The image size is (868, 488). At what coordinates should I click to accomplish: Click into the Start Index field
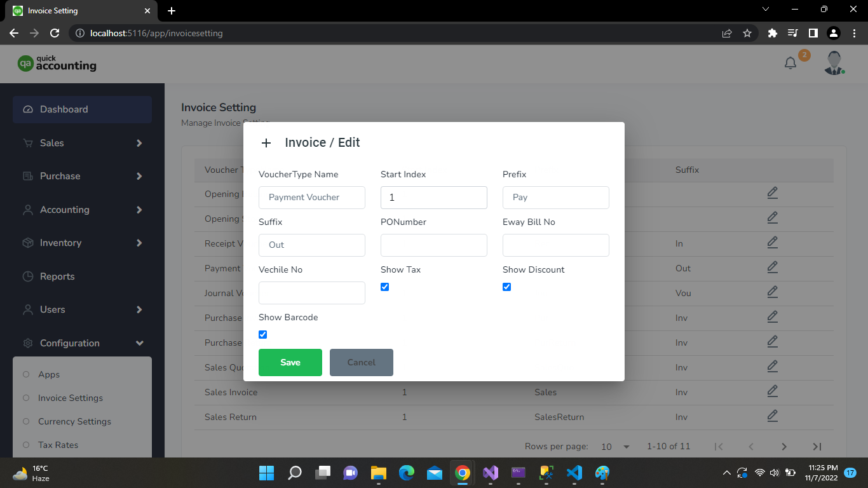[433, 198]
